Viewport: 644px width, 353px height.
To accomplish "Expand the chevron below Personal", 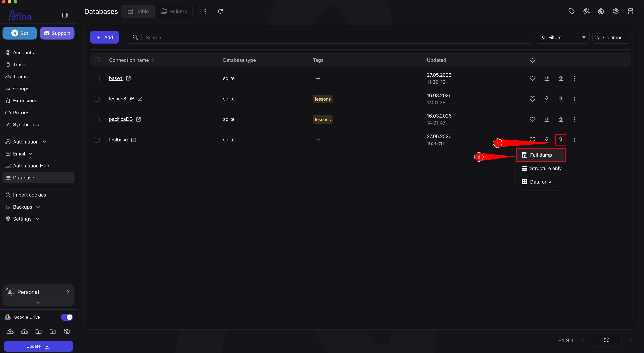I will click(38, 303).
